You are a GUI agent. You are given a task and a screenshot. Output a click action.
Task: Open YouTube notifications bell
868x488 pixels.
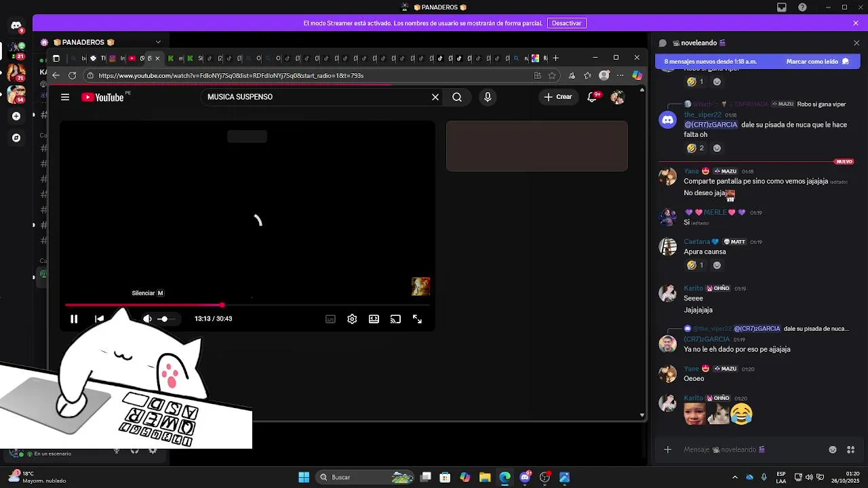click(592, 97)
